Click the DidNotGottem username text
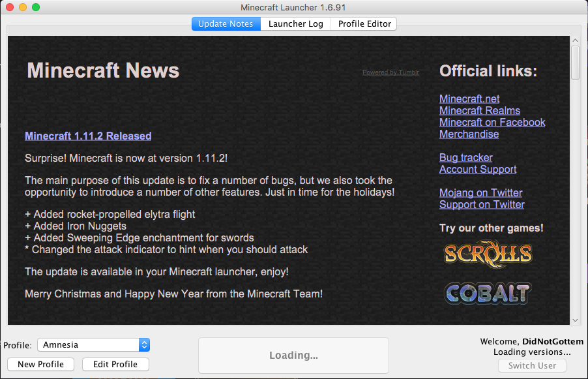The image size is (588, 379). [553, 341]
